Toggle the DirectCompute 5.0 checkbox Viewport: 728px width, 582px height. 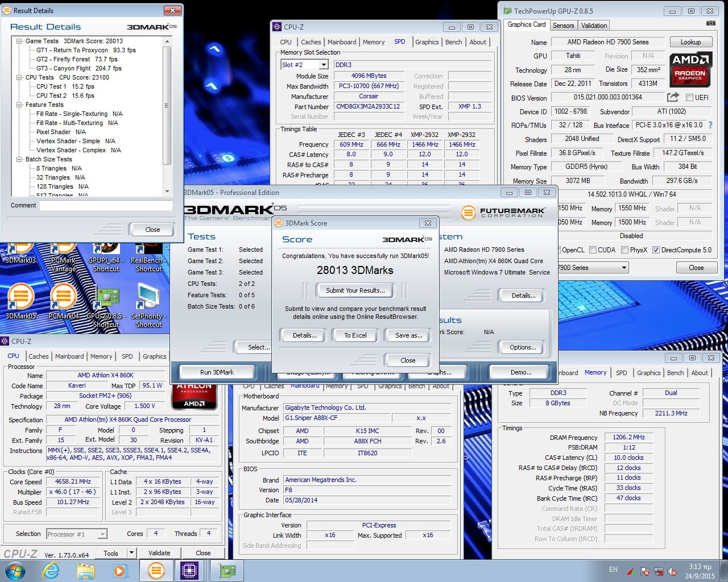[x=656, y=250]
